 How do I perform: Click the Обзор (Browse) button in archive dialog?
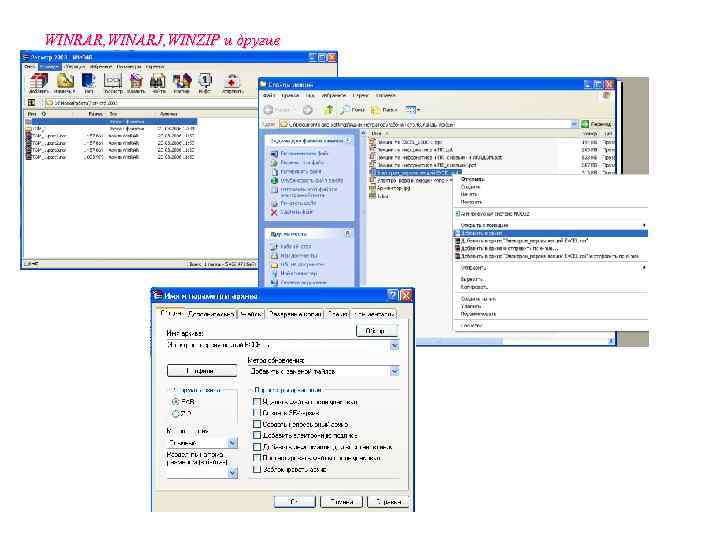point(376,331)
